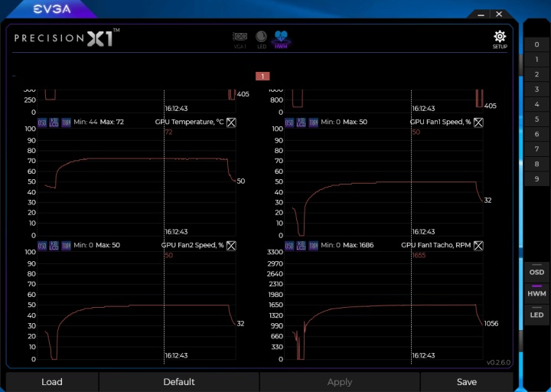551x392 pixels.
Task: Open the LED control page icon
Action: click(262, 39)
